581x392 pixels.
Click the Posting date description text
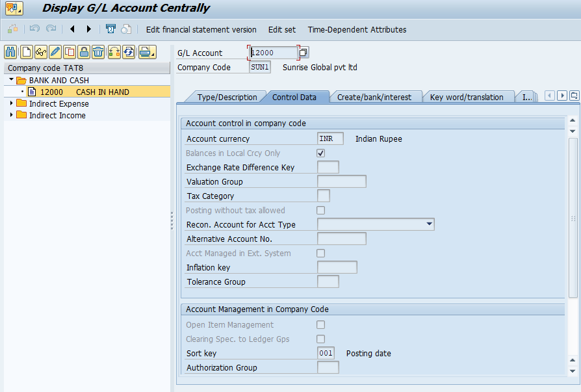coord(368,354)
